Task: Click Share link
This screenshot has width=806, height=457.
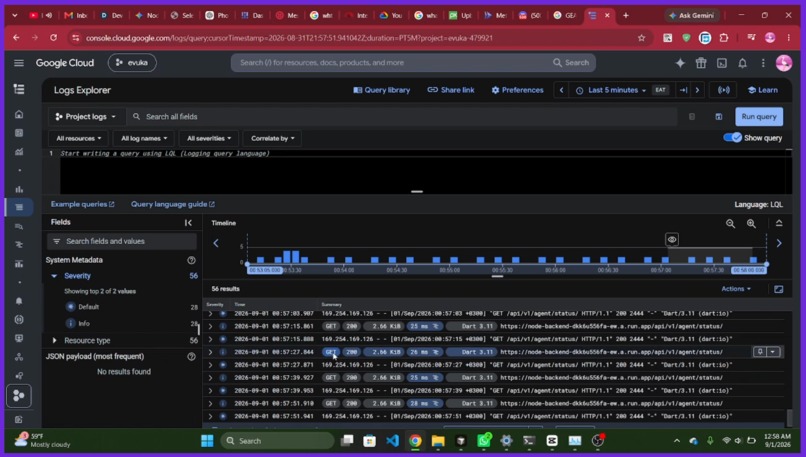Action: click(x=451, y=90)
